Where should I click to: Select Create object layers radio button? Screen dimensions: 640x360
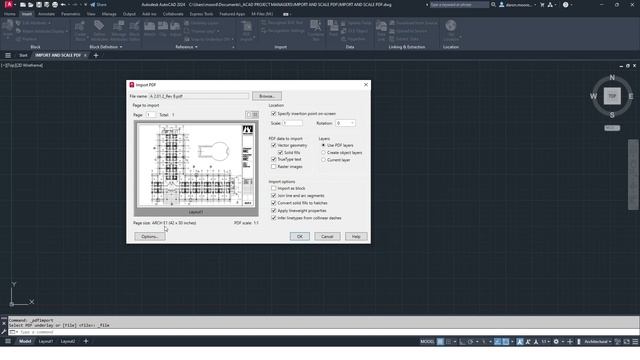(x=323, y=153)
